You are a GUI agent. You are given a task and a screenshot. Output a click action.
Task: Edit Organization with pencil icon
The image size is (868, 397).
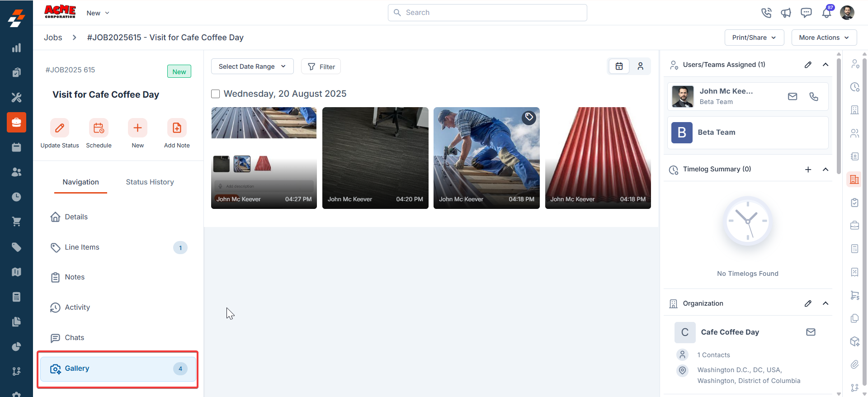[x=808, y=303]
